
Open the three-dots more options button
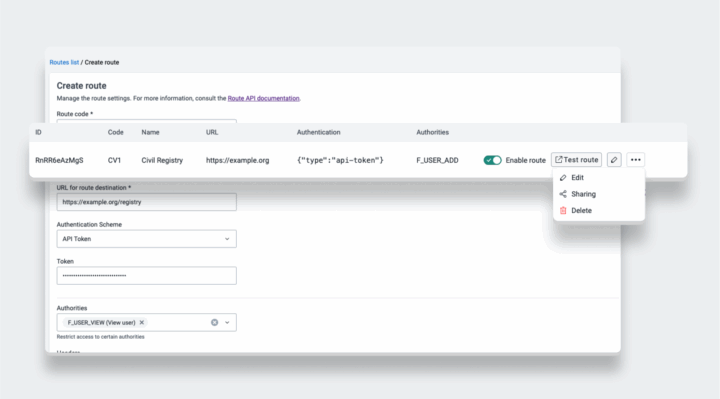coord(636,160)
